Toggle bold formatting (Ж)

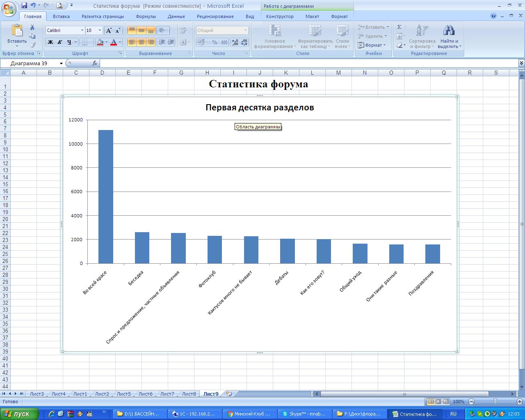50,42
